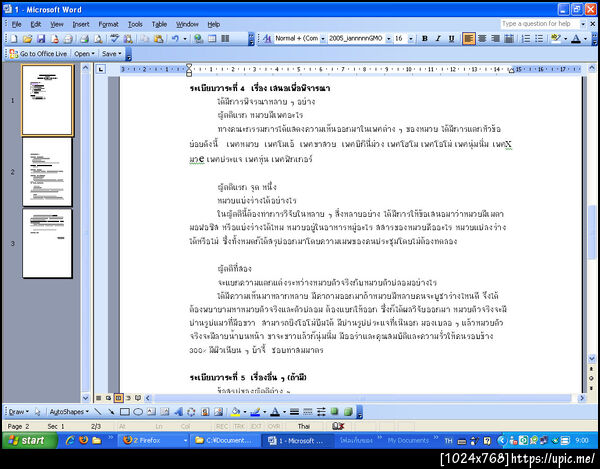Image resolution: width=600 pixels, height=469 pixels.
Task: Save the document with the floppy disk icon
Action: pos(41,39)
